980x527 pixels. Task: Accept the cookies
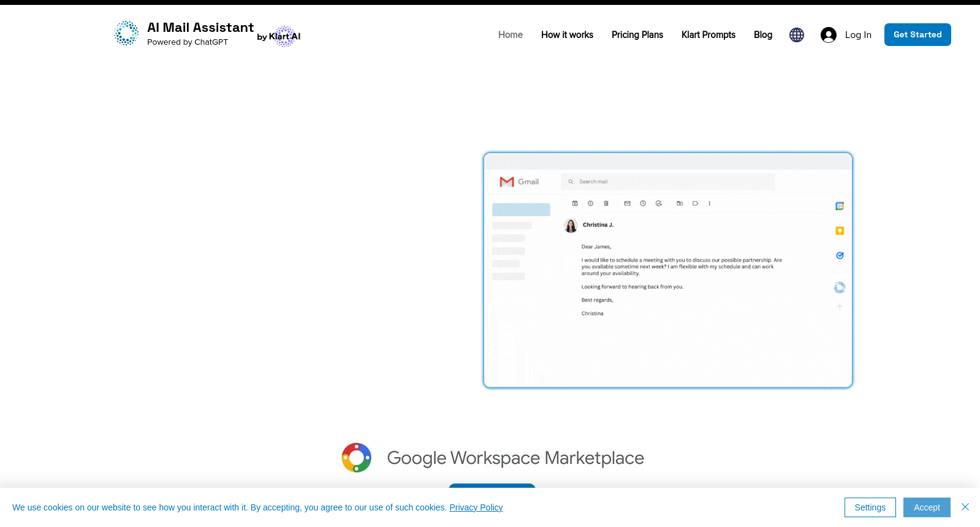pyautogui.click(x=927, y=507)
